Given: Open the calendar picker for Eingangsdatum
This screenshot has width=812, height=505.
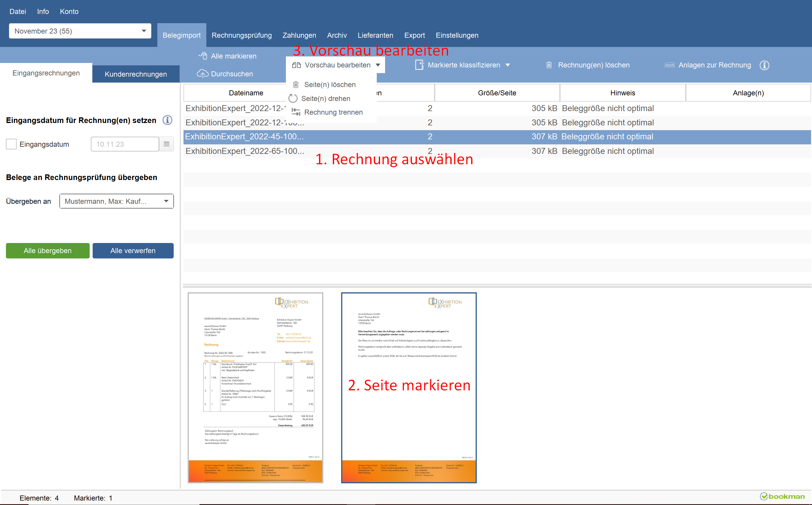Looking at the screenshot, I should [x=167, y=144].
